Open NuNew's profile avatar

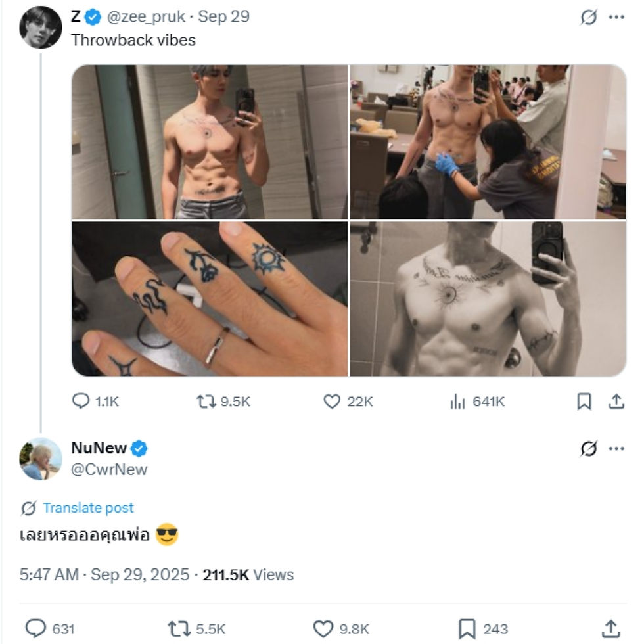tap(41, 459)
